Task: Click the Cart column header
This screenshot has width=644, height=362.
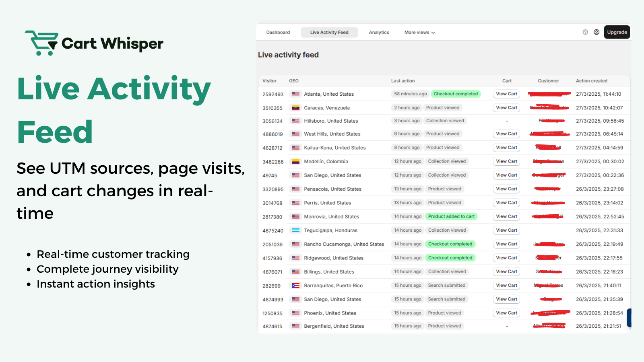Action: (507, 81)
